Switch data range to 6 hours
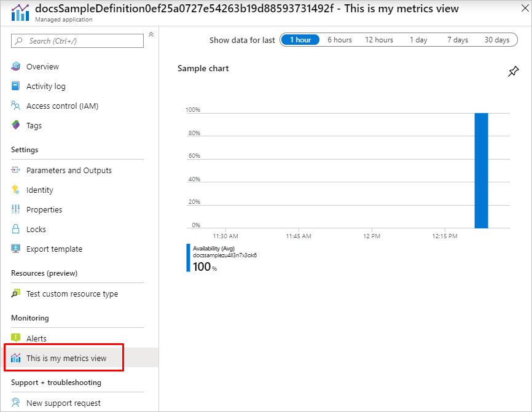The height and width of the screenshot is (412, 532). (x=339, y=39)
